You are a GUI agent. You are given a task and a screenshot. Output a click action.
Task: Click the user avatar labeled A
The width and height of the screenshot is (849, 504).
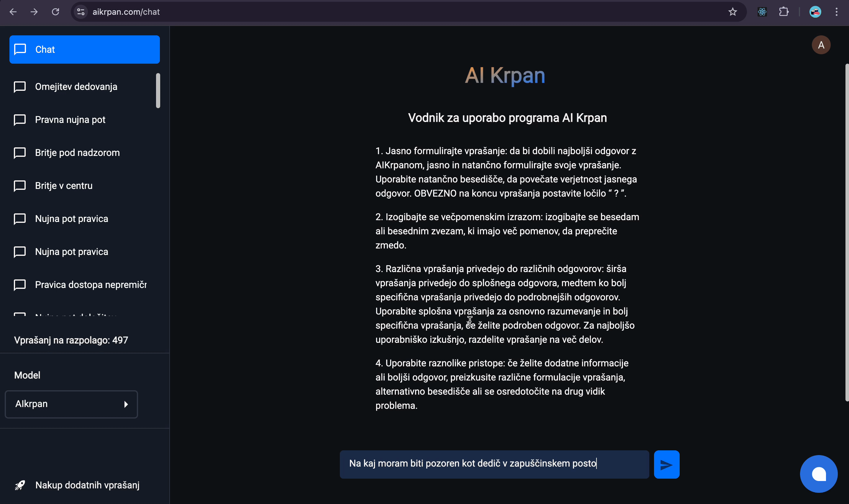click(x=821, y=45)
